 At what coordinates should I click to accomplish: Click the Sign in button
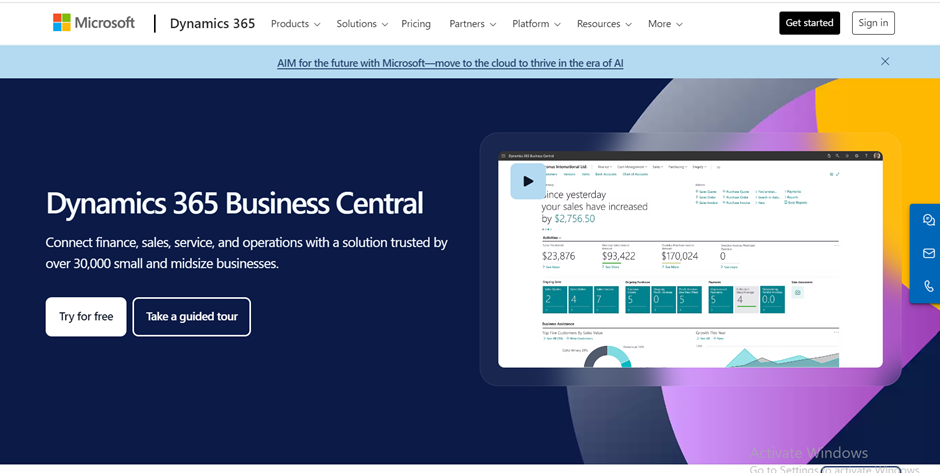pos(873,23)
